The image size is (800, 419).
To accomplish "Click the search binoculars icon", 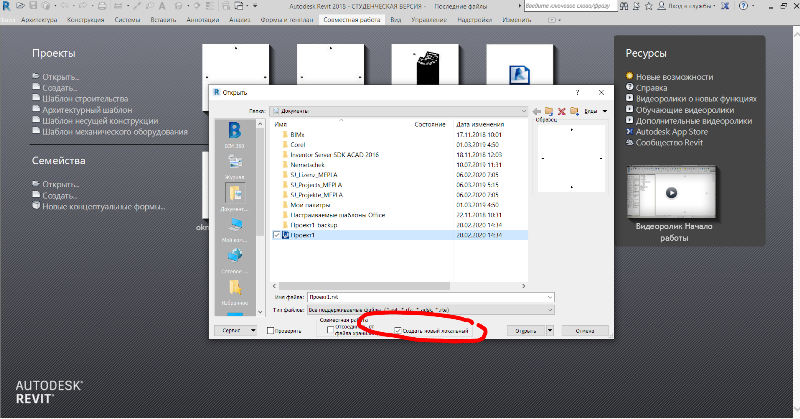I will pos(624,6).
